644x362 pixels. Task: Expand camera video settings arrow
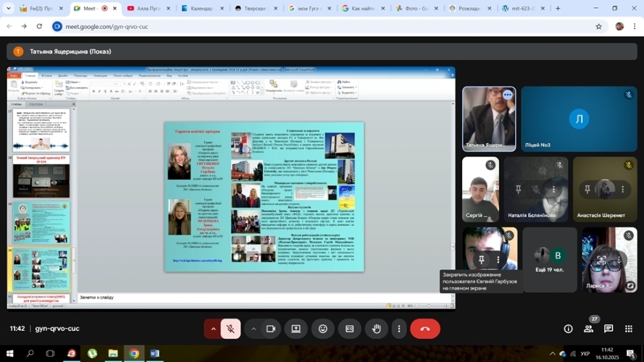[x=254, y=329]
